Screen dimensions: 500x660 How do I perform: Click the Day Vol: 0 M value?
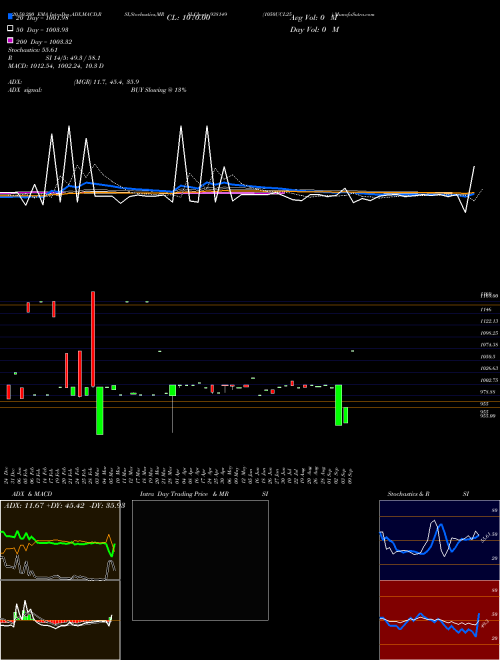point(314,29)
